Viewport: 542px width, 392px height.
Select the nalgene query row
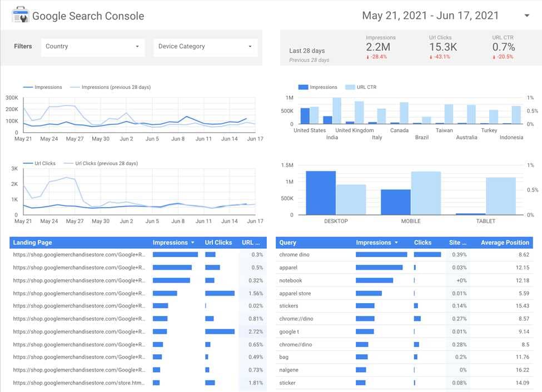click(404, 370)
